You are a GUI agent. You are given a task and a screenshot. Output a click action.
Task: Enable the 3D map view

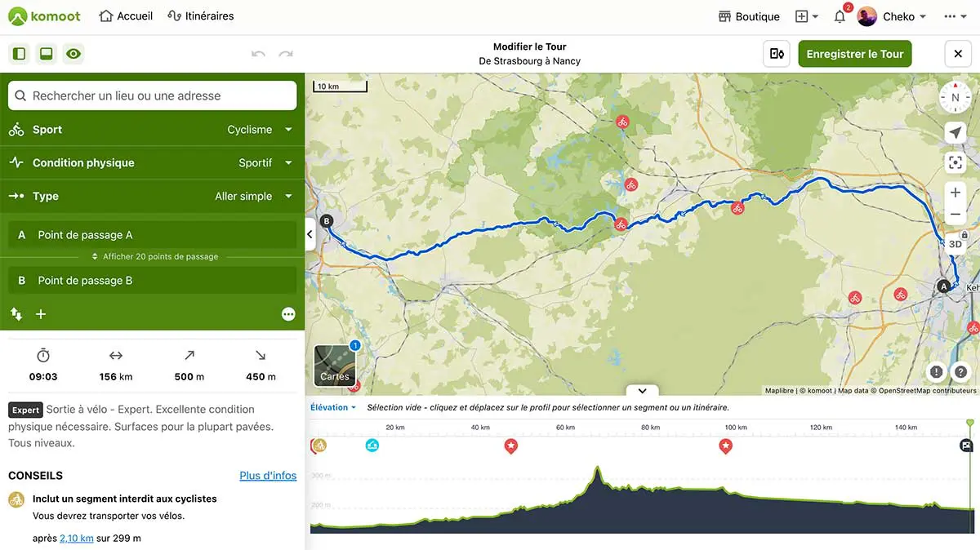955,244
